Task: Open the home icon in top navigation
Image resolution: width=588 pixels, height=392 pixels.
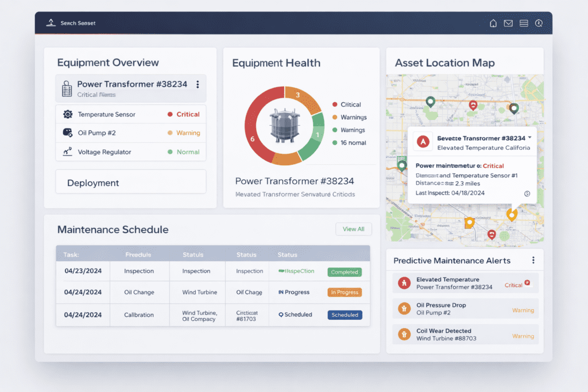Action: click(x=493, y=23)
